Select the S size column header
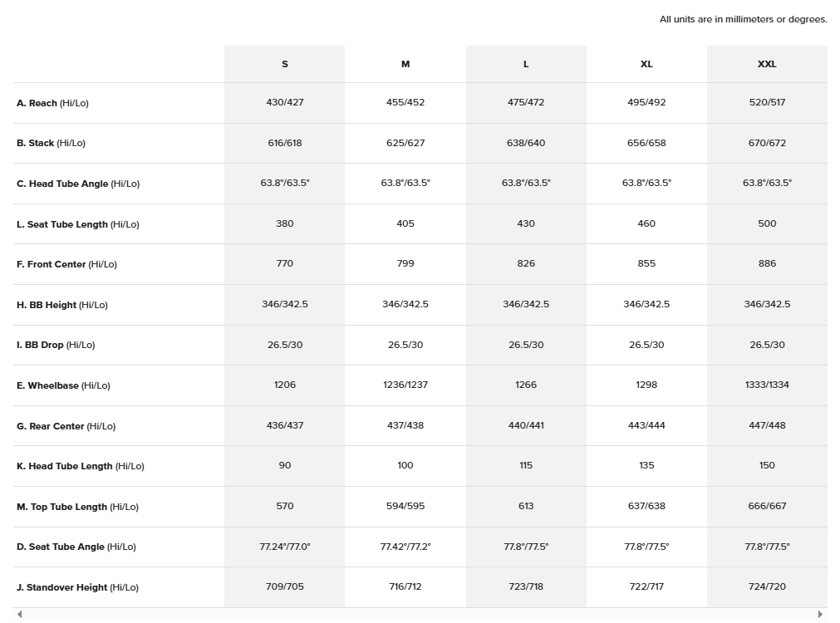 (x=284, y=64)
